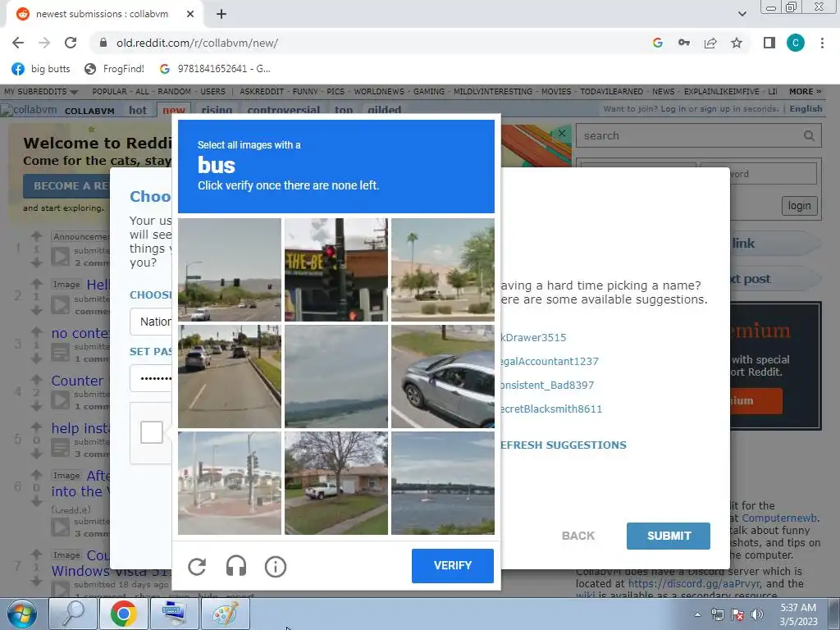The height and width of the screenshot is (630, 840).
Task: Open the Chrome profile avatar C
Action: coord(796,43)
